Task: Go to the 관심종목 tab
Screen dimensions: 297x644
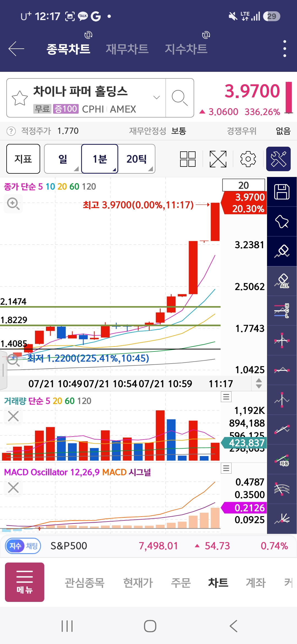Action: [x=84, y=583]
